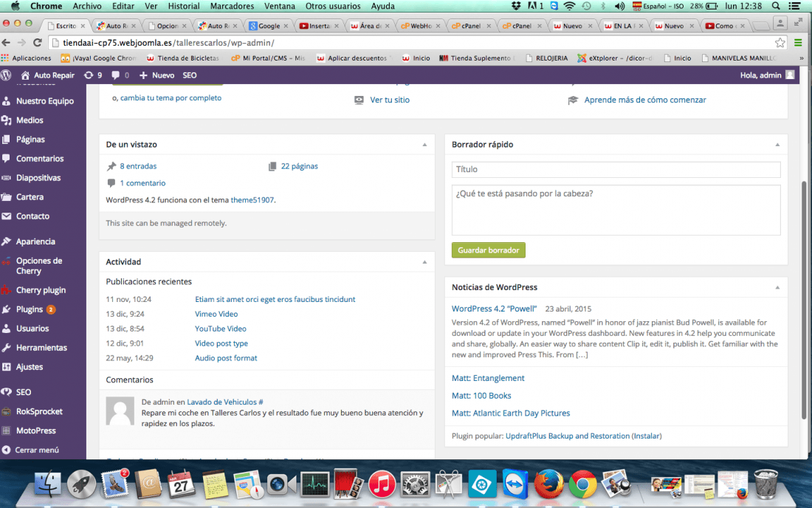This screenshot has height=508, width=812.
Task: Click the page vertical scrollbar
Action: click(804, 300)
